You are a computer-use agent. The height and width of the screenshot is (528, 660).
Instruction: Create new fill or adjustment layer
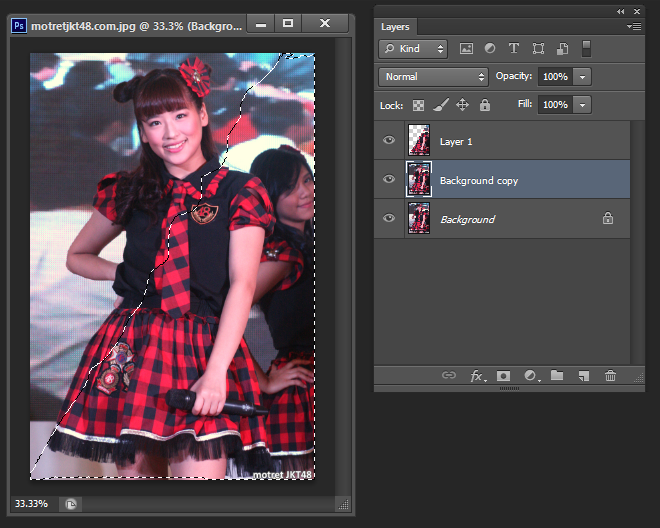530,375
